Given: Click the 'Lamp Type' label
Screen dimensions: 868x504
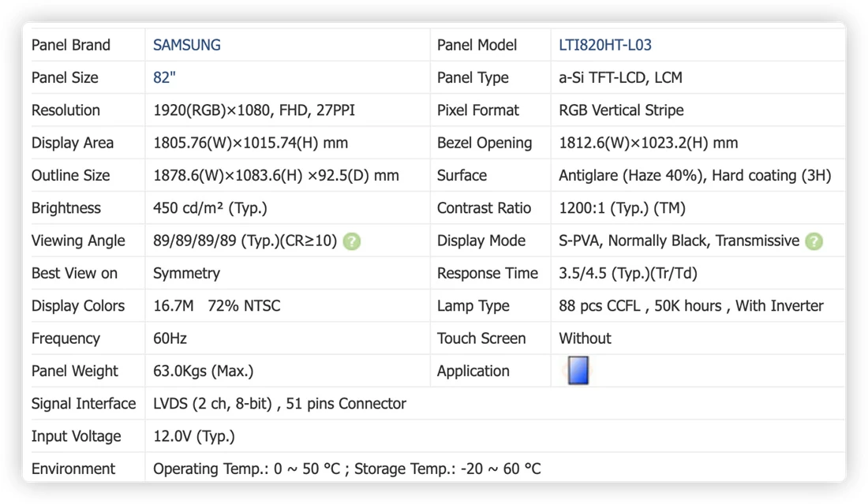Looking at the screenshot, I should point(473,306).
